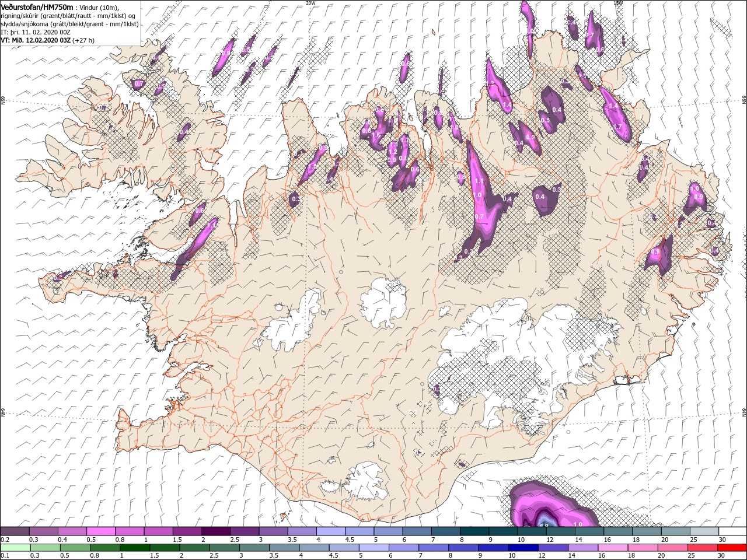The height and width of the screenshot is (560, 747).
Task: Select the rain-scale 5 pale lavender swatch
Action: coord(373,547)
